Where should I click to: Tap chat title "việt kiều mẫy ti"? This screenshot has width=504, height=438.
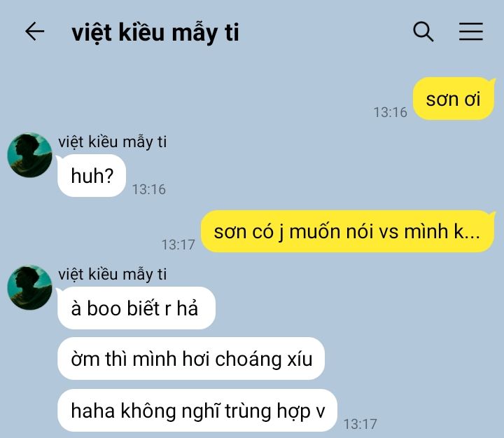tap(155, 32)
